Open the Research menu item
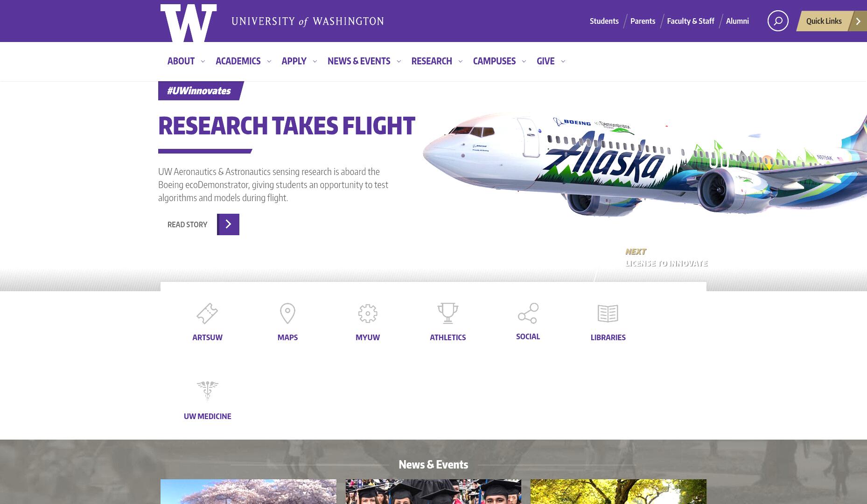Image resolution: width=867 pixels, height=504 pixels. (x=432, y=61)
